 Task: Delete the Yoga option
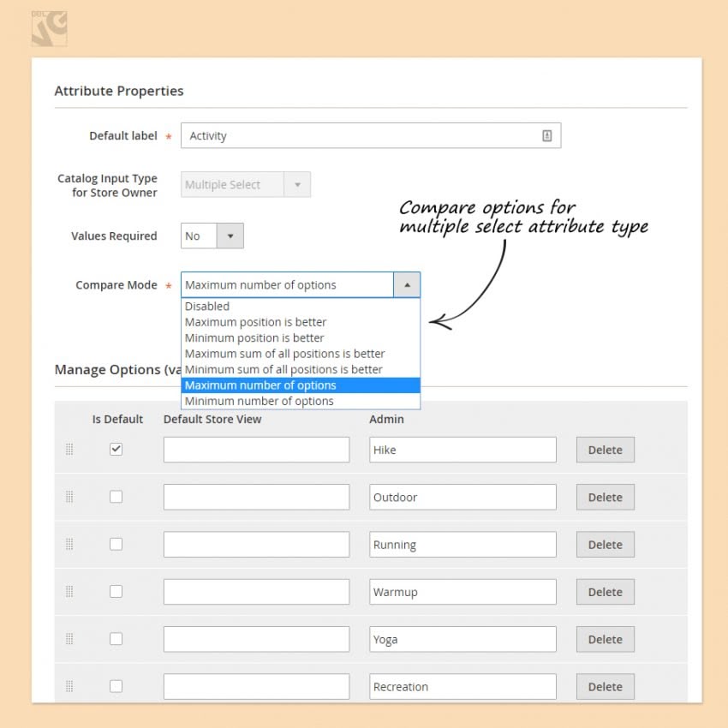tap(605, 639)
